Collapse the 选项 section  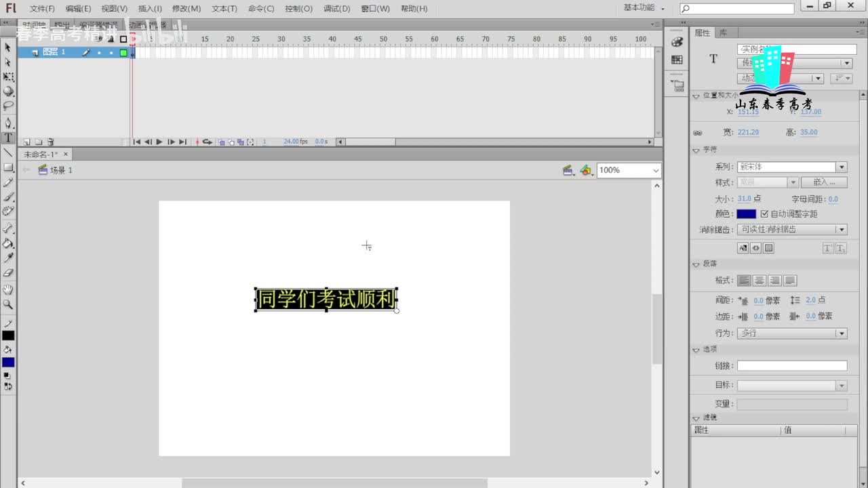point(696,350)
